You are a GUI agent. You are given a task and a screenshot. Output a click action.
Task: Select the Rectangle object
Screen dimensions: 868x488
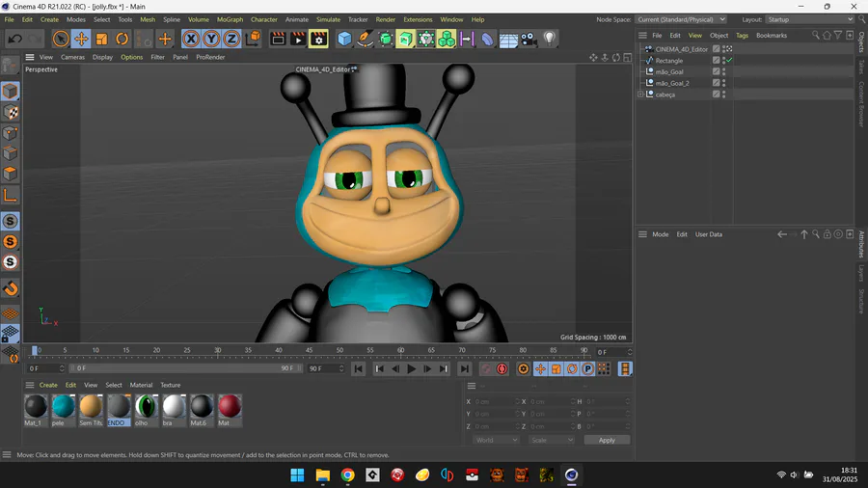(668, 61)
